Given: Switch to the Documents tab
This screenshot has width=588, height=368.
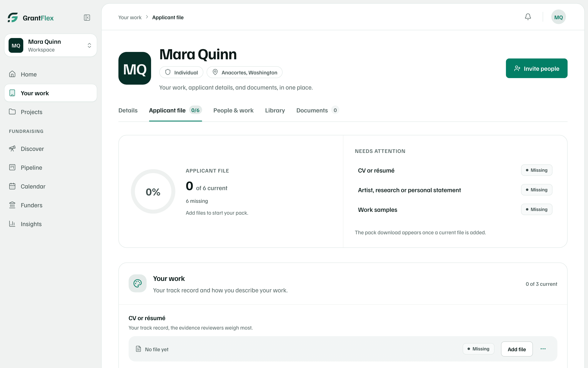Looking at the screenshot, I should 317,110.
